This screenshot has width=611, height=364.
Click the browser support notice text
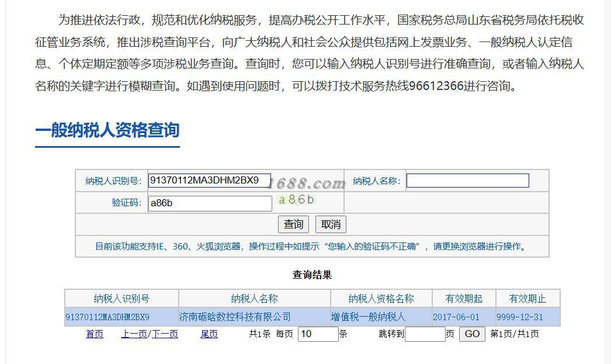pyautogui.click(x=312, y=247)
